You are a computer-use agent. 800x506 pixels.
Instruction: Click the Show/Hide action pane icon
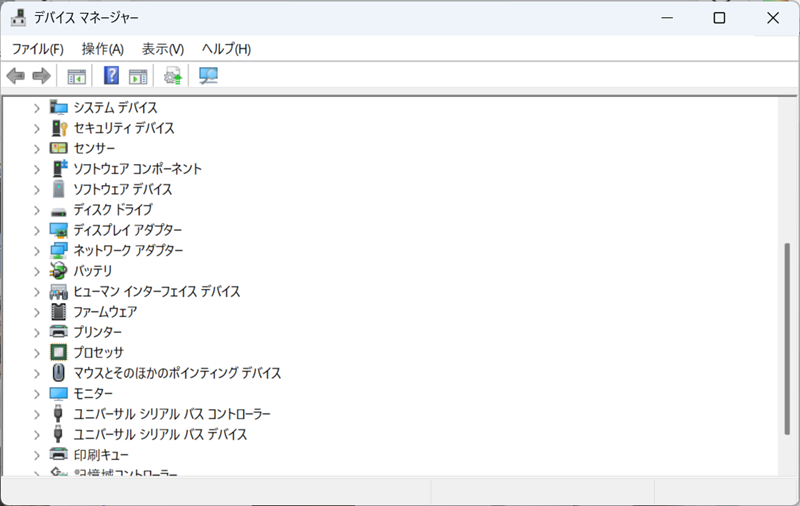pyautogui.click(x=138, y=76)
